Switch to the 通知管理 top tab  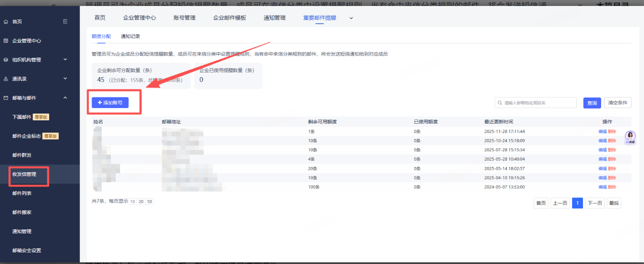[275, 18]
